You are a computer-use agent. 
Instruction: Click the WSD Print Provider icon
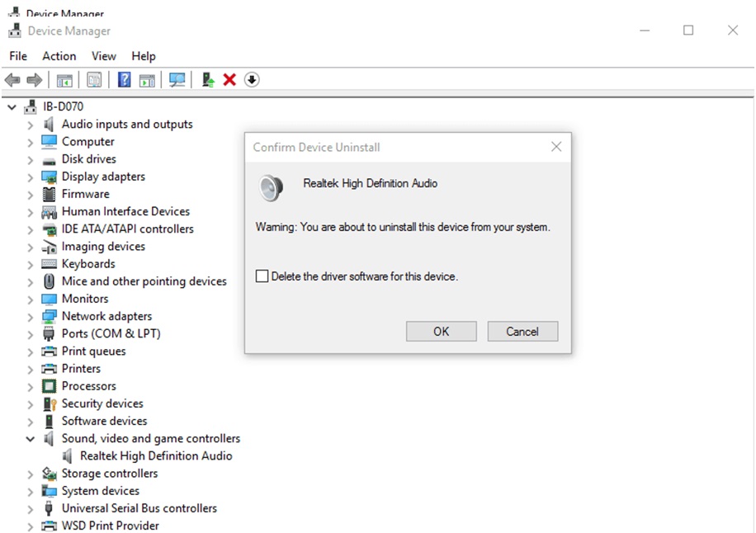click(x=49, y=526)
